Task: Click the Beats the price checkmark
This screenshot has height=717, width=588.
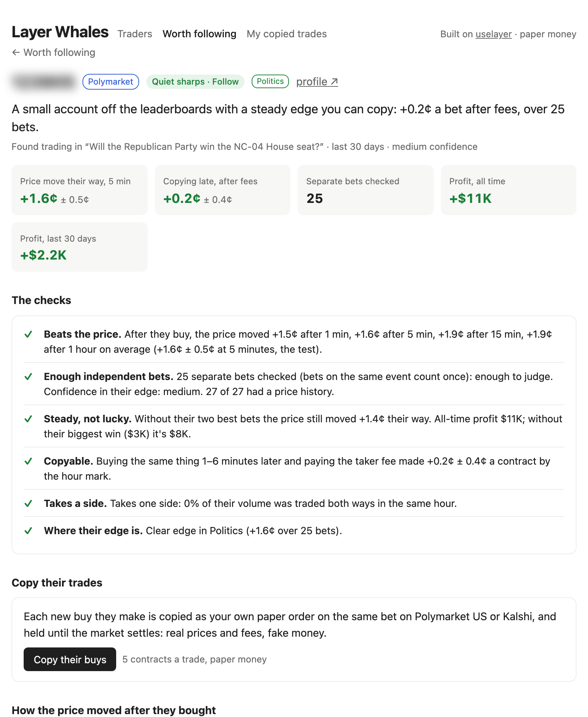Action: click(28, 334)
